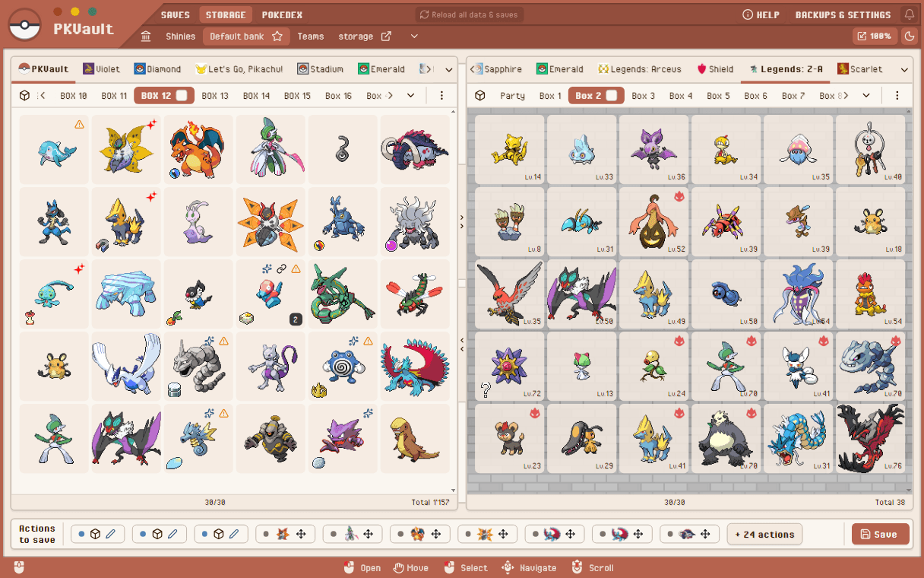The width and height of the screenshot is (924, 578).
Task: Switch to the SAVES tab
Action: coord(176,14)
